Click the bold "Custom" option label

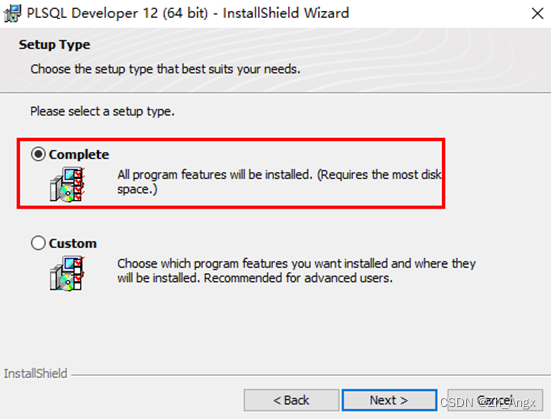point(73,243)
